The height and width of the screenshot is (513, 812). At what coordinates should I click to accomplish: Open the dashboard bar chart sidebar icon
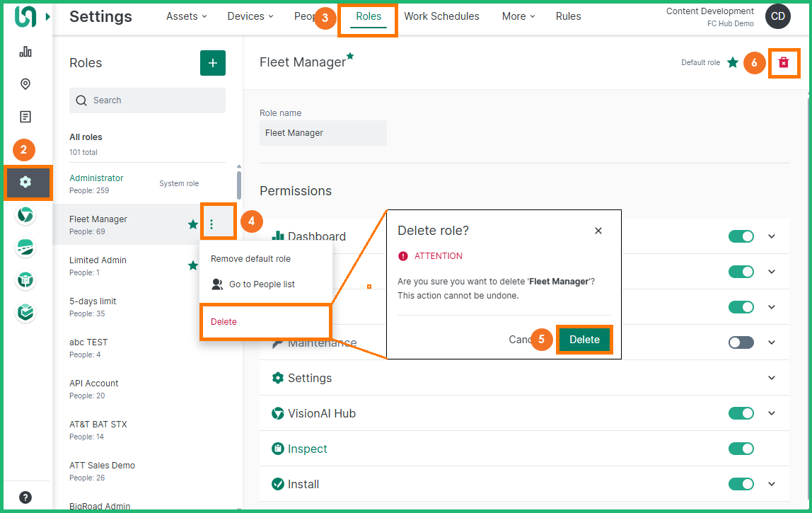[25, 52]
